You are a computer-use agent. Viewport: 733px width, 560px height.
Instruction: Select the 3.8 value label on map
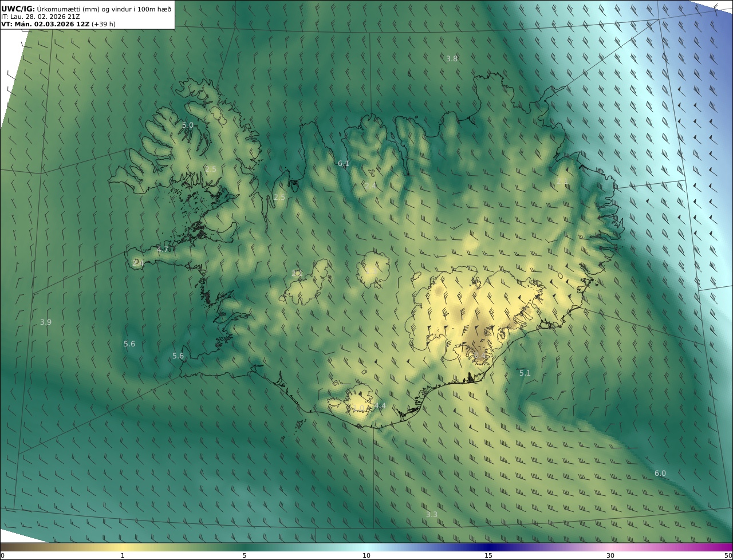pyautogui.click(x=452, y=59)
